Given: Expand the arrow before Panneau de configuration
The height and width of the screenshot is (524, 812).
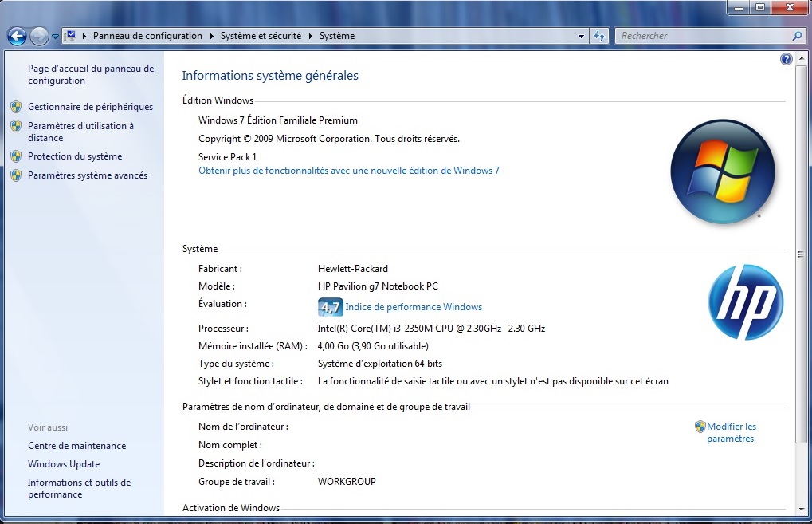Looking at the screenshot, I should point(84,36).
